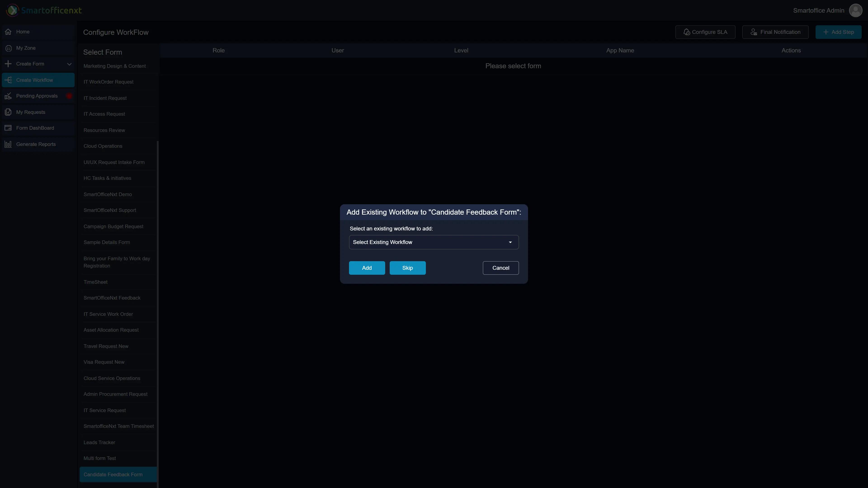This screenshot has width=868, height=488.
Task: Open Configure SLA
Action: tap(705, 32)
